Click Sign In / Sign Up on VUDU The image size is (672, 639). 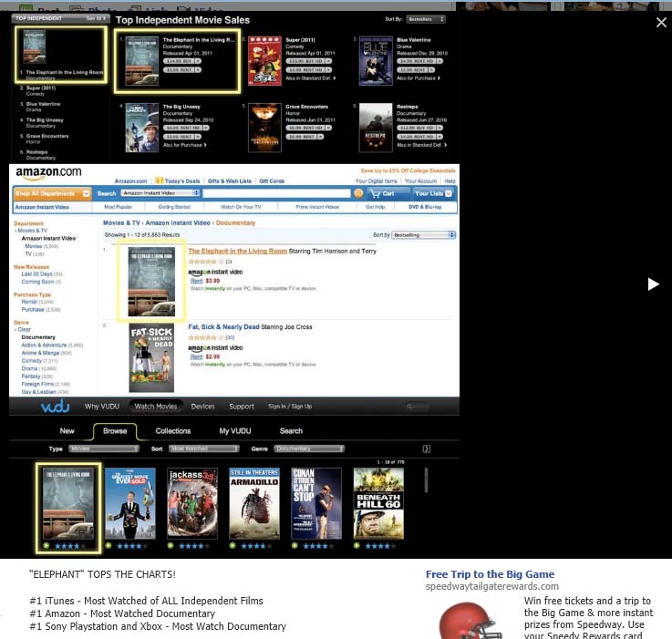click(x=290, y=407)
